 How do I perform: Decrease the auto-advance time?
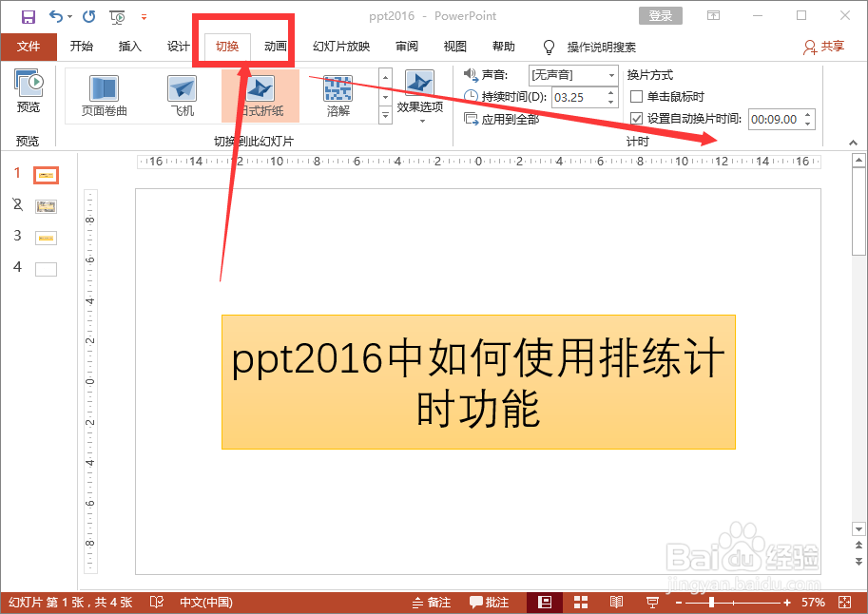(x=808, y=124)
